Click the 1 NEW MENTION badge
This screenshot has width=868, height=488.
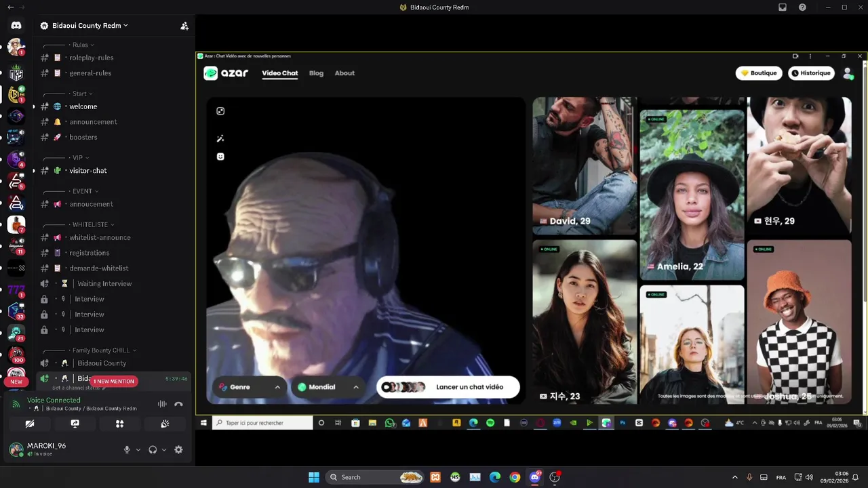click(114, 382)
